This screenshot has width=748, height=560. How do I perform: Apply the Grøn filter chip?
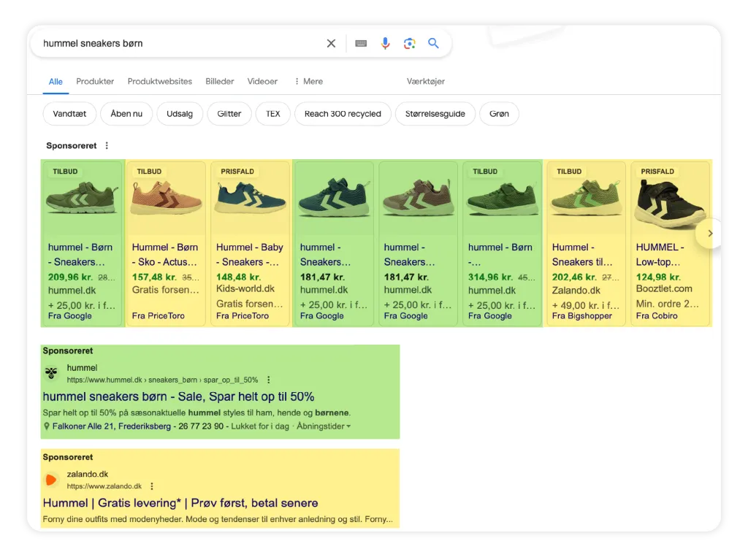tap(499, 114)
